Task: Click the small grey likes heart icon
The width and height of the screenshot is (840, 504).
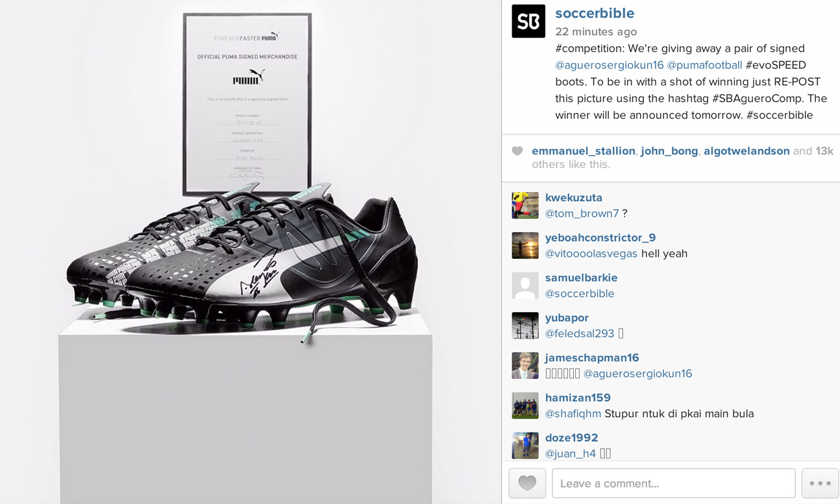Action: coord(517,151)
